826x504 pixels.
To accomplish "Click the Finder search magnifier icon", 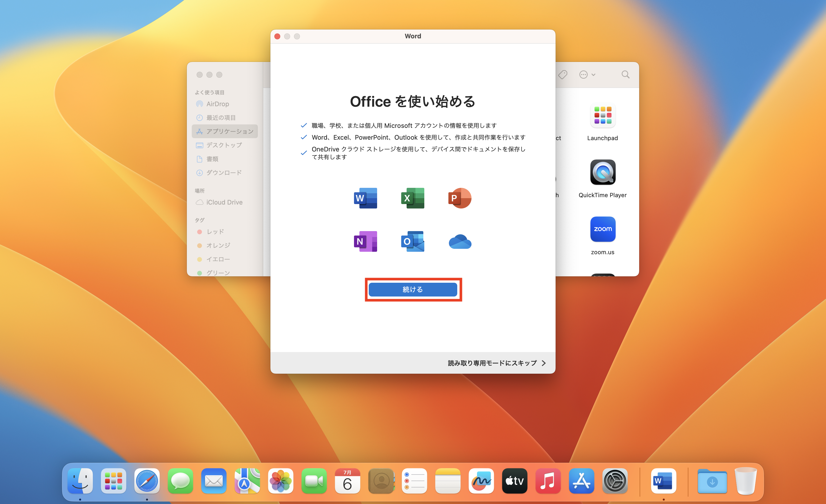I will [x=625, y=74].
